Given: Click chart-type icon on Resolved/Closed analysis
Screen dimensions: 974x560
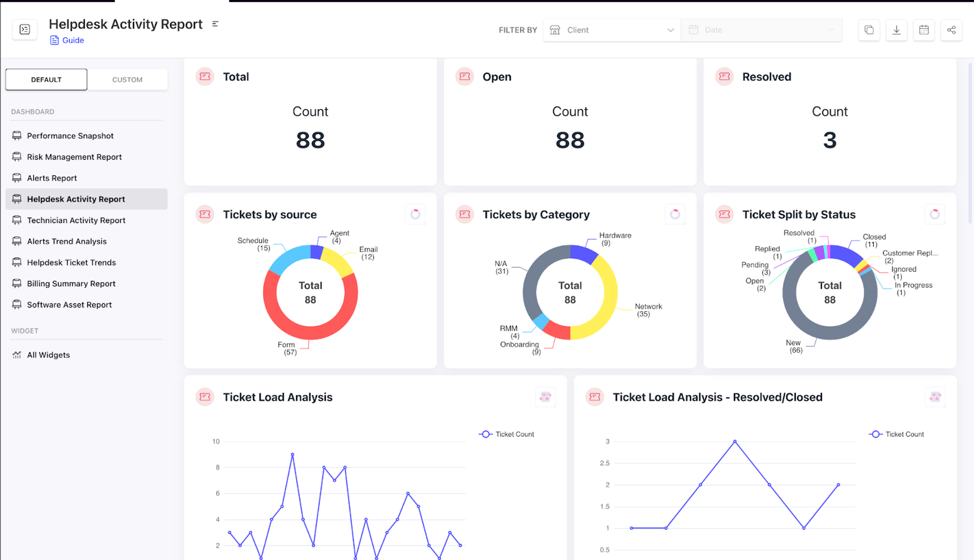Looking at the screenshot, I should click(935, 397).
